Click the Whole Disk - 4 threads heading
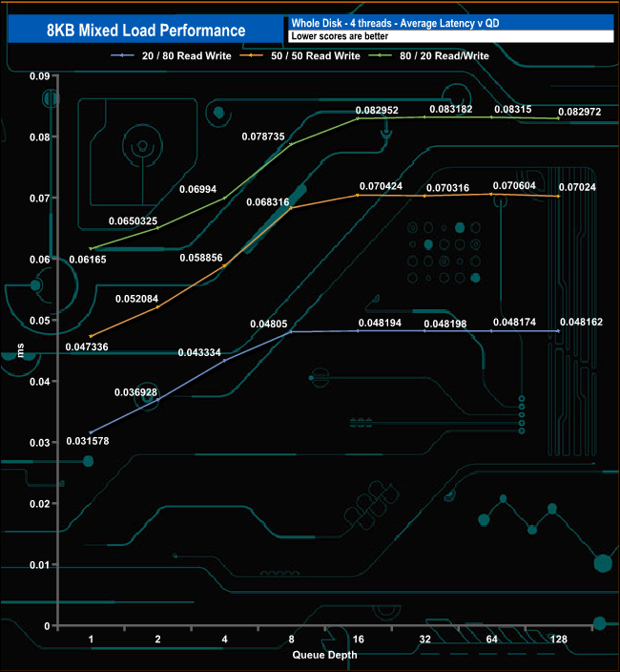The height and width of the screenshot is (672, 620). 341,23
